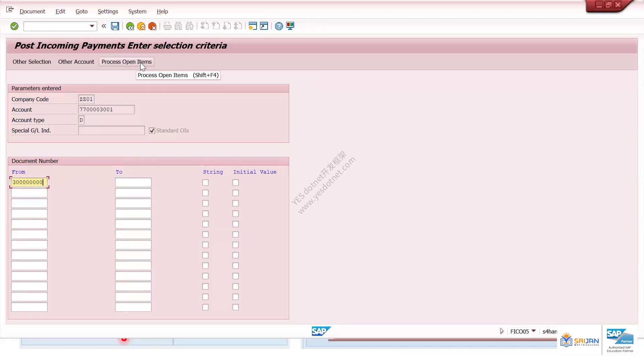This screenshot has width=644, height=362.
Task: Click the first To document number field
Action: pos(133,182)
